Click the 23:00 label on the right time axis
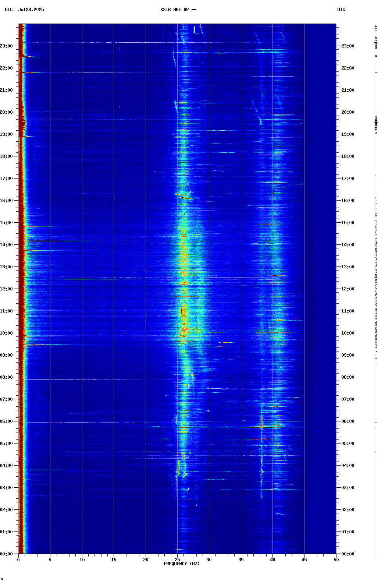Screen dimensions: 392x583 coord(348,46)
